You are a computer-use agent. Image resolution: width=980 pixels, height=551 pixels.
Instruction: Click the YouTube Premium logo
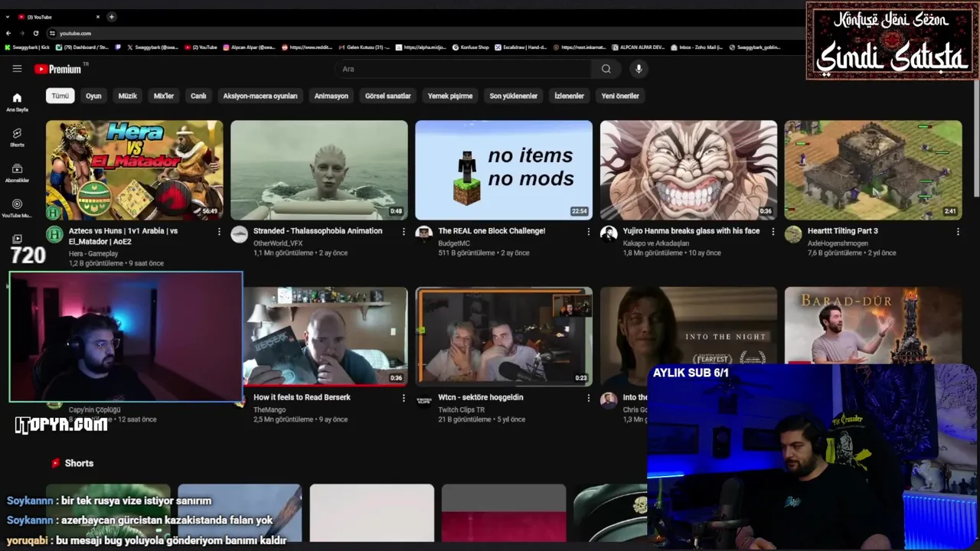[x=57, y=69]
